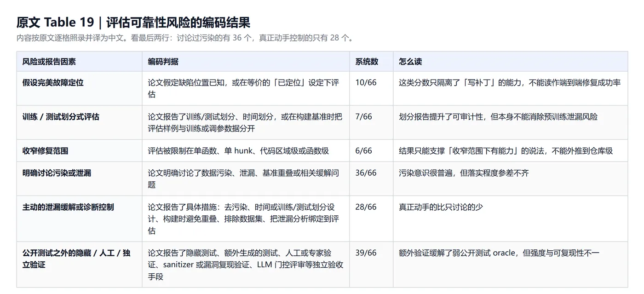Click the note '结果只能支撑「收窄范围下有能力」的说法'
The width and height of the screenshot is (644, 294).
pyautogui.click(x=506, y=151)
